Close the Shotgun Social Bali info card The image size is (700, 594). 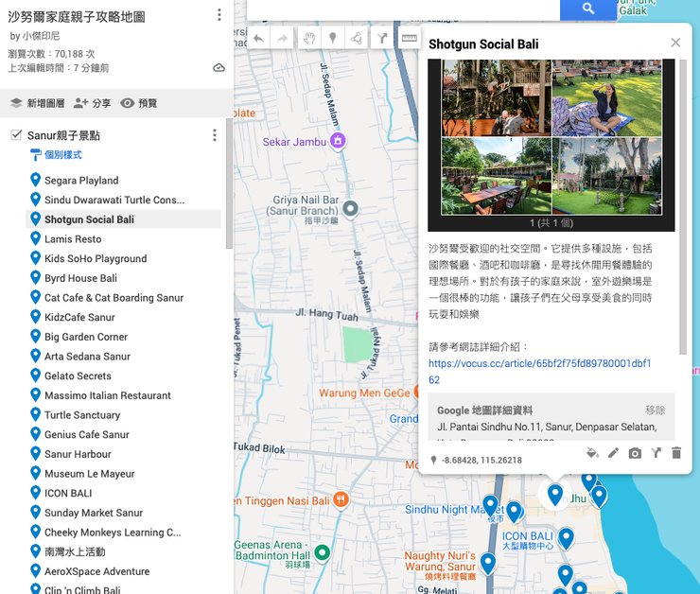click(675, 43)
